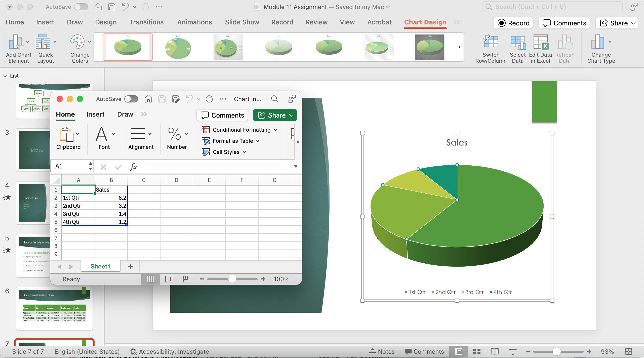
Task: Open Design ribbon tab
Action: click(x=106, y=22)
